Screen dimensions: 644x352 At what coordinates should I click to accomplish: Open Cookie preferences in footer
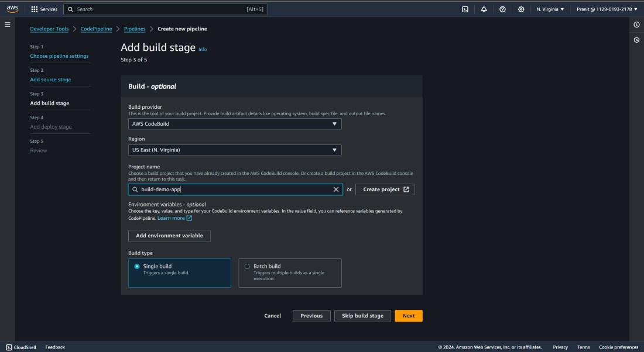coord(619,347)
